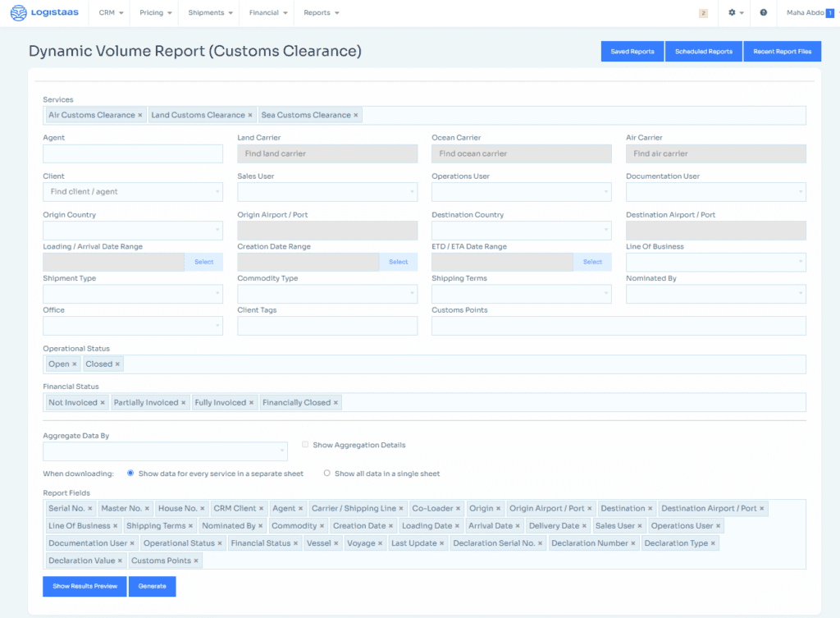
Task: Open the Line Of Business dropdown
Action: point(715,262)
